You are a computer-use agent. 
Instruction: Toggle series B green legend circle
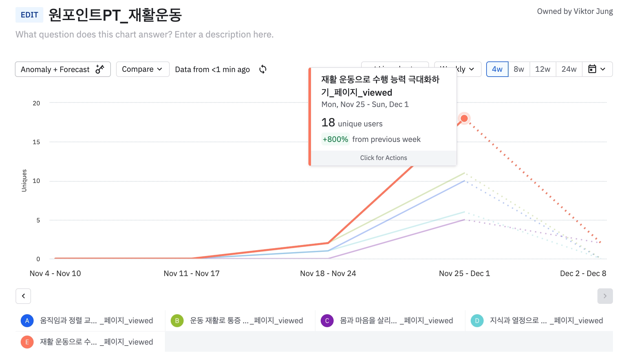177,321
